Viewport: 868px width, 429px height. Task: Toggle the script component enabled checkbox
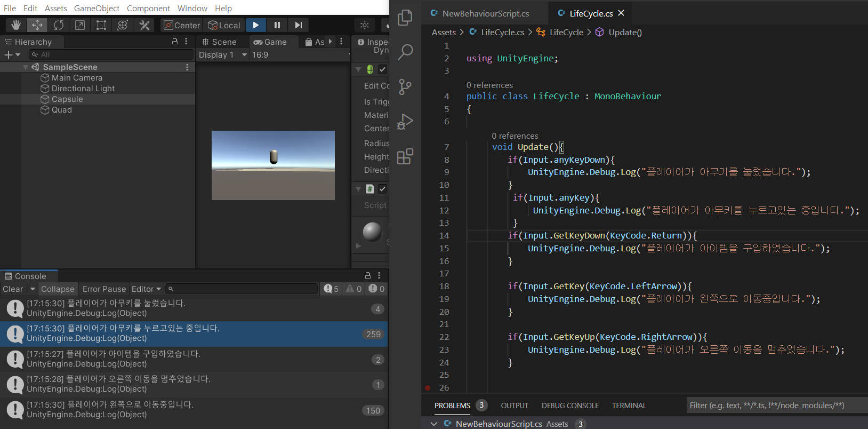383,189
